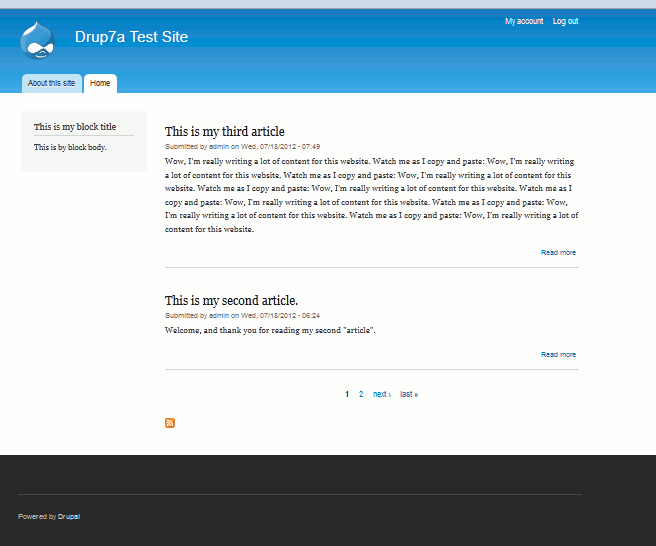
Task: Jump to last » page link
Action: tap(409, 394)
